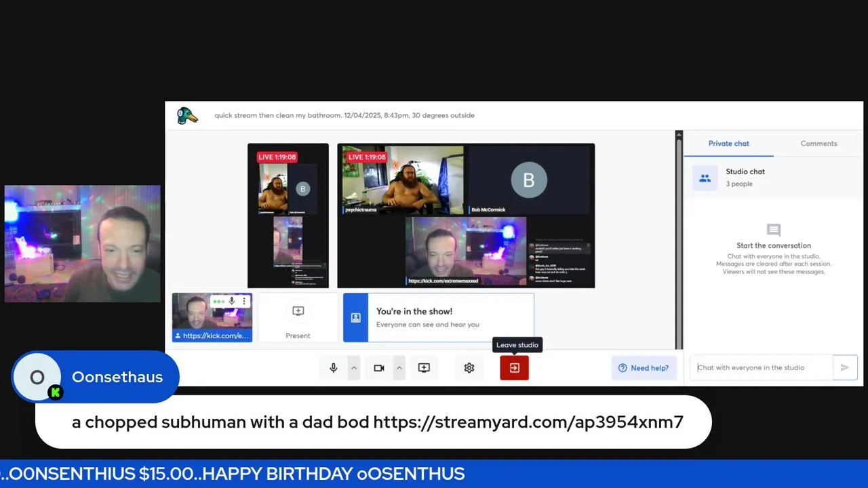Screen dimensions: 868x488
Task: Click the StreamYard duck logo
Action: click(x=187, y=116)
